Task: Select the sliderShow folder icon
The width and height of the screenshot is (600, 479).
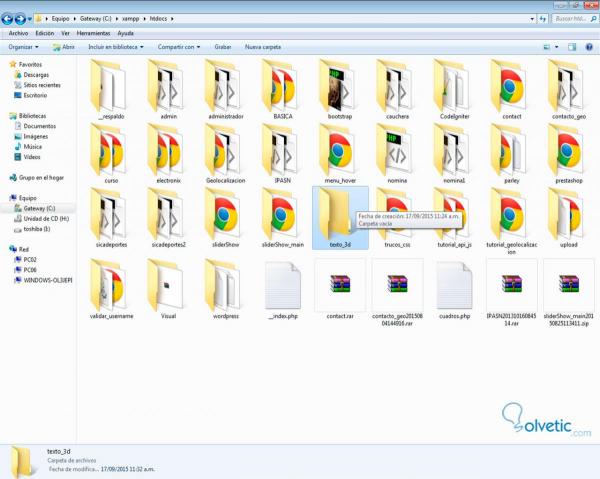Action: coord(225,213)
